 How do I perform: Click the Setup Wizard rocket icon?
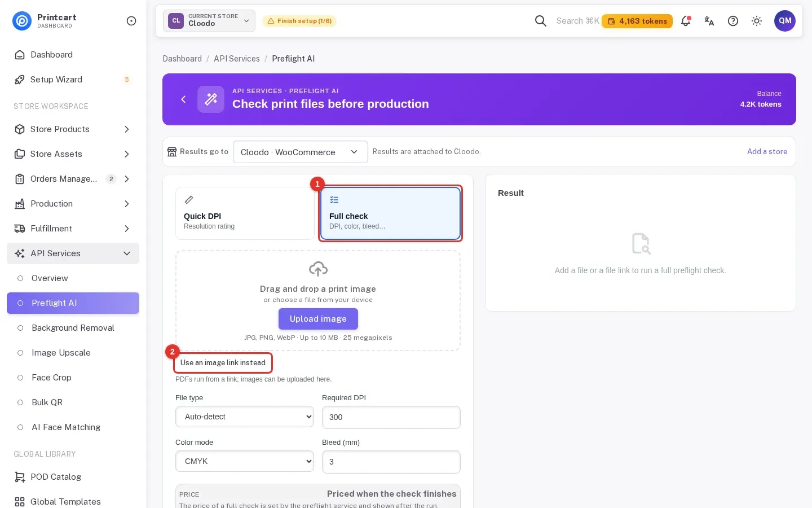click(20, 80)
